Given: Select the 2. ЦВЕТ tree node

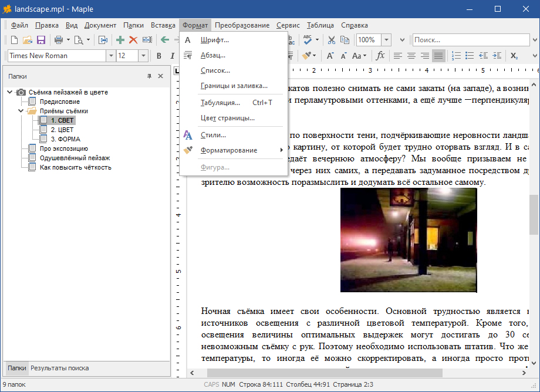Looking at the screenshot, I should pyautogui.click(x=62, y=130).
